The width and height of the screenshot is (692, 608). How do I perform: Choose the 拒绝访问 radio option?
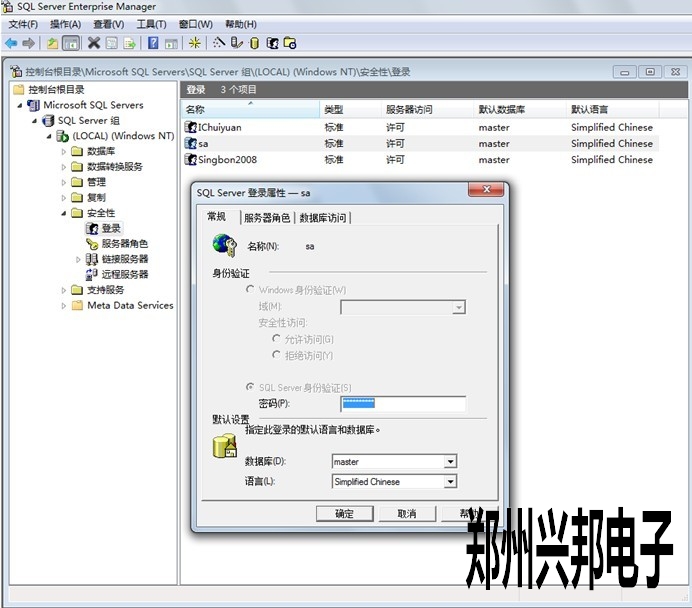pos(276,355)
